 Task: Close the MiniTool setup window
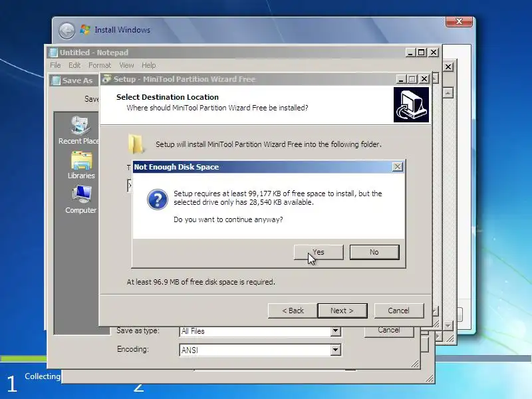tap(424, 79)
